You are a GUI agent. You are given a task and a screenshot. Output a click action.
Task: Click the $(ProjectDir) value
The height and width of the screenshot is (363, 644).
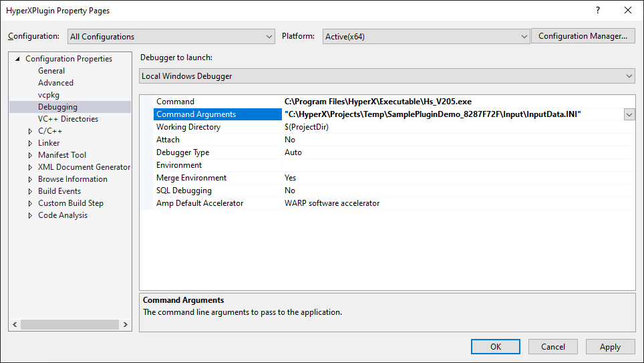point(307,127)
